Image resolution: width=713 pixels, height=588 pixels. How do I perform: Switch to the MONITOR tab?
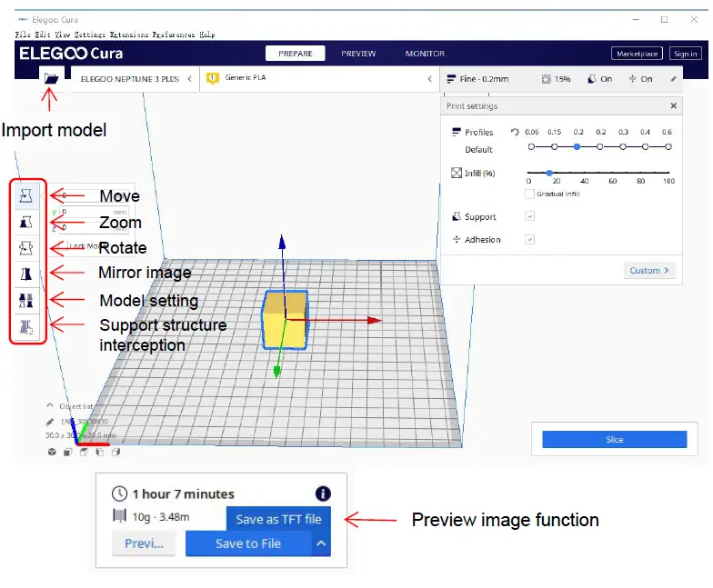(425, 53)
